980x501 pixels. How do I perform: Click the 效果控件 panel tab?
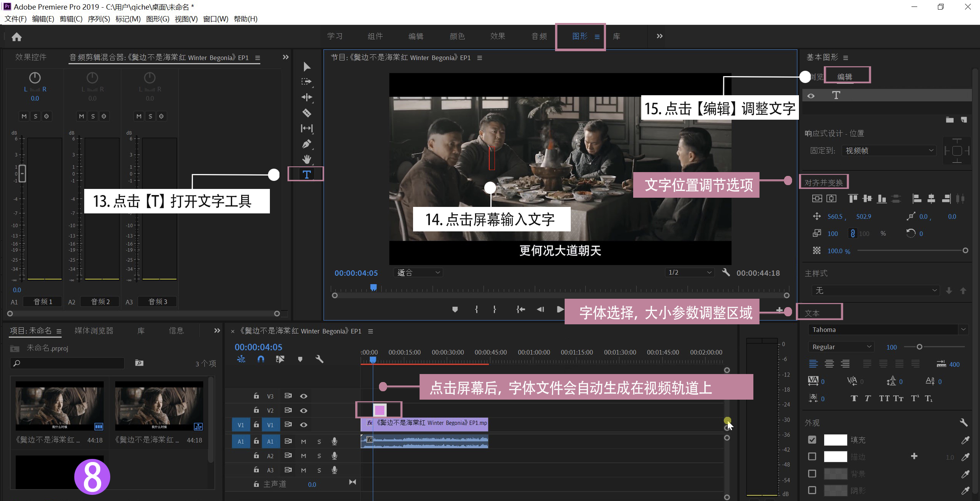pos(31,57)
